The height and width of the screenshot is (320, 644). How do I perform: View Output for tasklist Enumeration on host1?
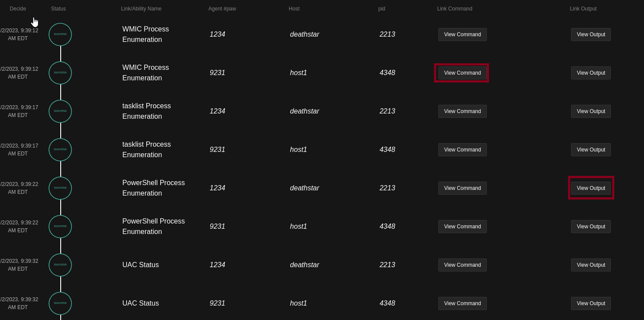(591, 150)
